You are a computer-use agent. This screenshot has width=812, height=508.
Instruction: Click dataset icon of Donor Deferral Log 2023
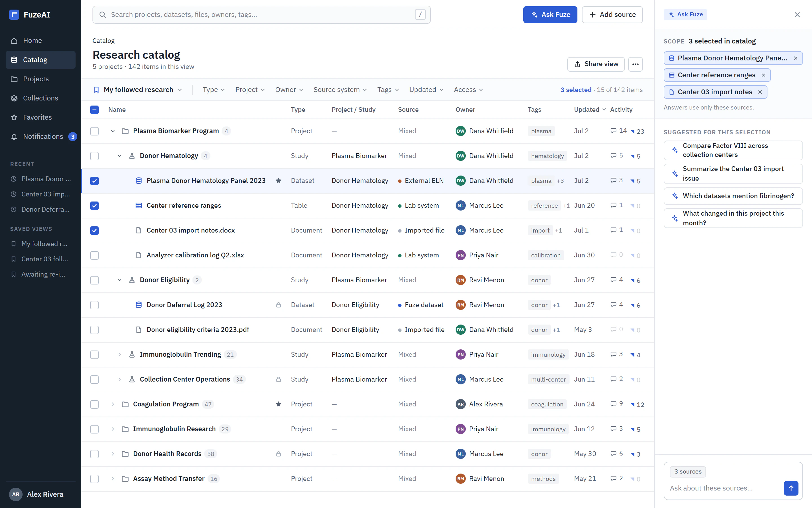tap(138, 305)
